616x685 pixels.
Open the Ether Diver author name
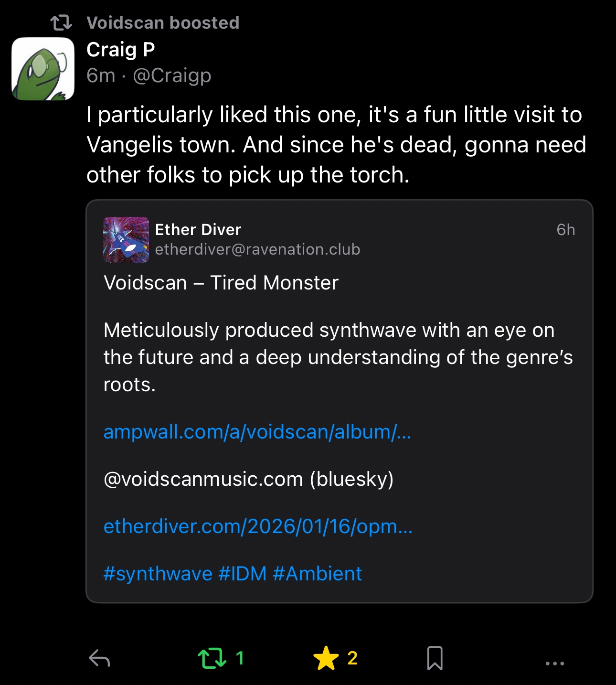tap(198, 230)
